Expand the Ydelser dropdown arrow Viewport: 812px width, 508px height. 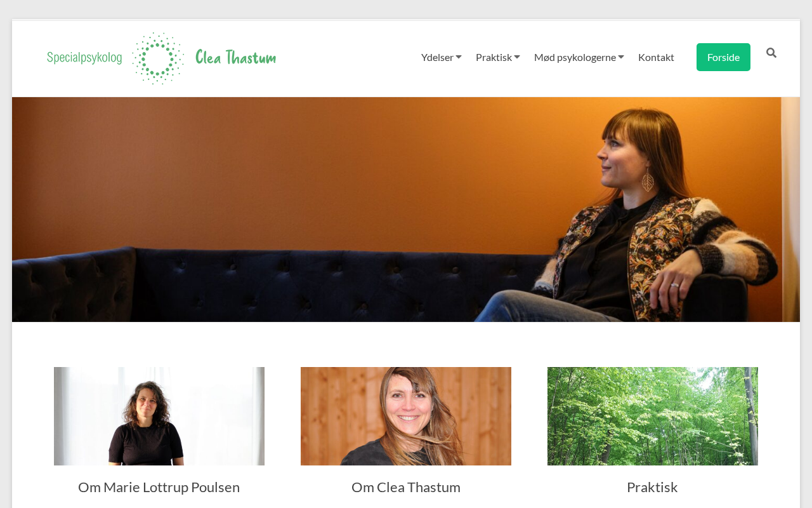(459, 57)
